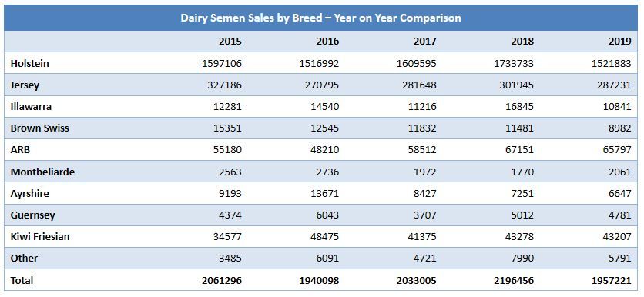The height and width of the screenshot is (297, 644).
Task: Select the 2016 column header
Action: (327, 41)
